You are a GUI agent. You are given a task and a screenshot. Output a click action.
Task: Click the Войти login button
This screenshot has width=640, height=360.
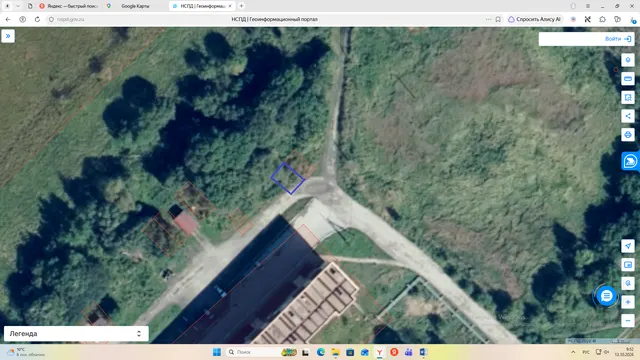point(618,39)
